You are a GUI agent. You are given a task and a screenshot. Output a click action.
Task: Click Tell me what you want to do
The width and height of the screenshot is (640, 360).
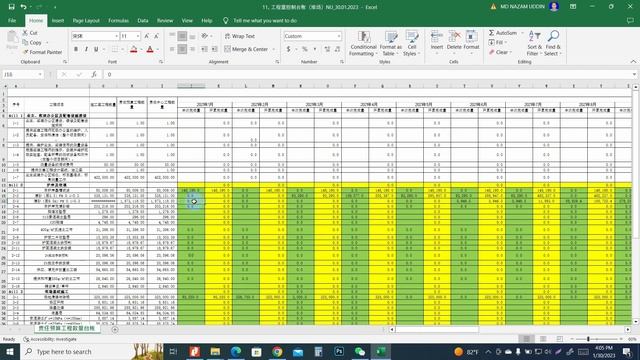[264, 20]
